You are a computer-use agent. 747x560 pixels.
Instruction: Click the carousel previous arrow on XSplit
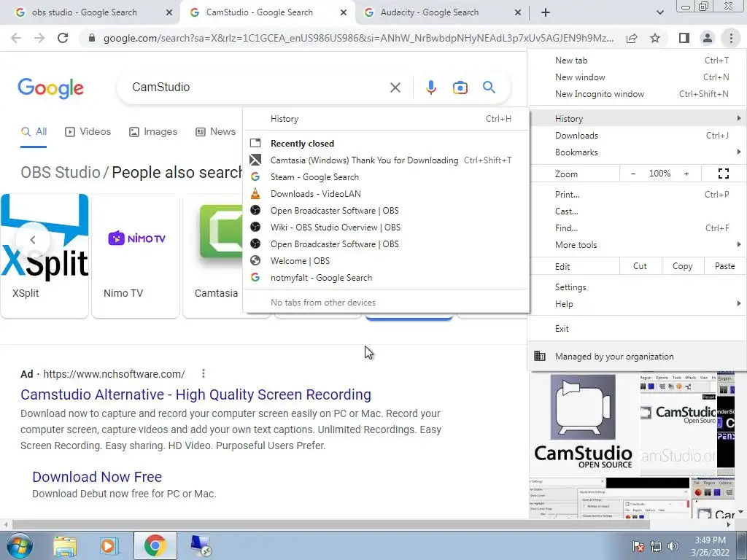point(32,239)
